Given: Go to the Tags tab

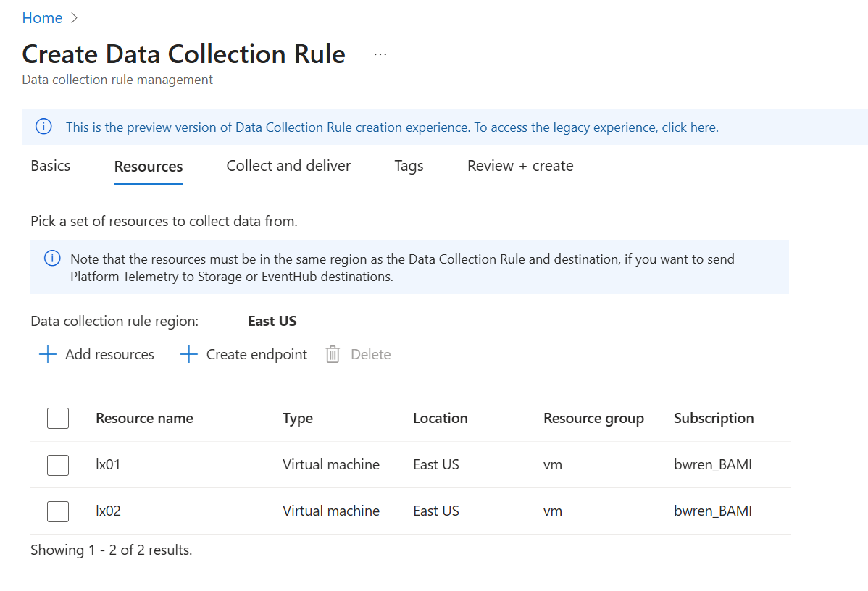Looking at the screenshot, I should click(x=409, y=166).
